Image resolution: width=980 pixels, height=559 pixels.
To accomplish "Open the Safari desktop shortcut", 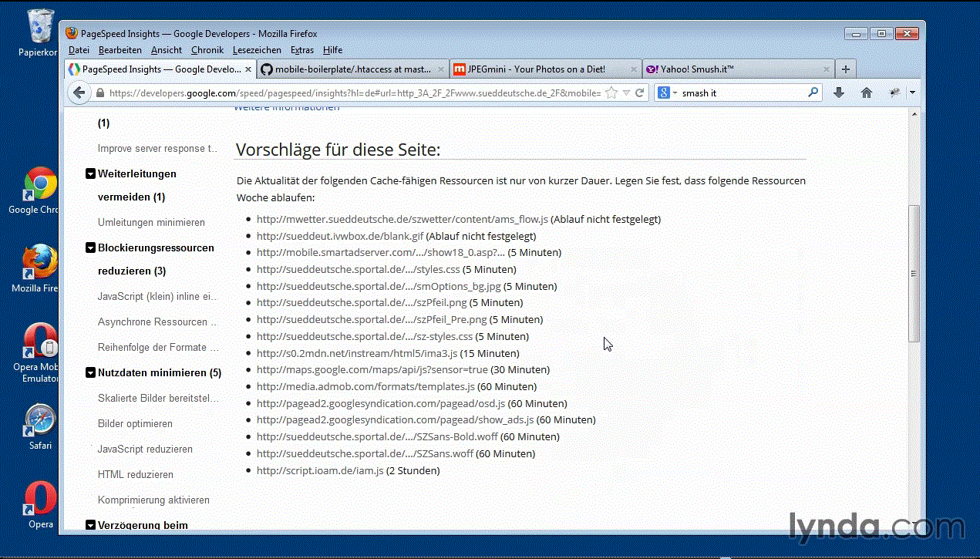I will pos(40,426).
